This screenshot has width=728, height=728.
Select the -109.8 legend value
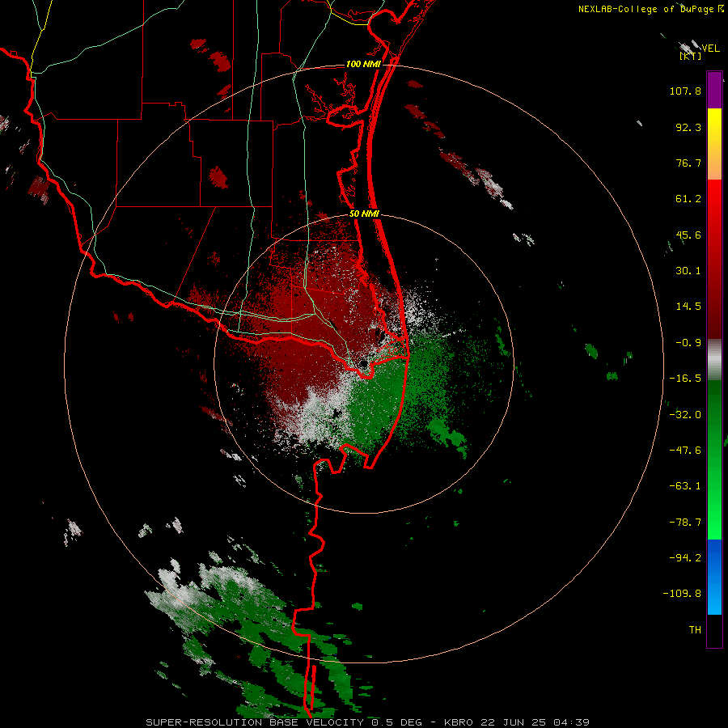pyautogui.click(x=682, y=594)
